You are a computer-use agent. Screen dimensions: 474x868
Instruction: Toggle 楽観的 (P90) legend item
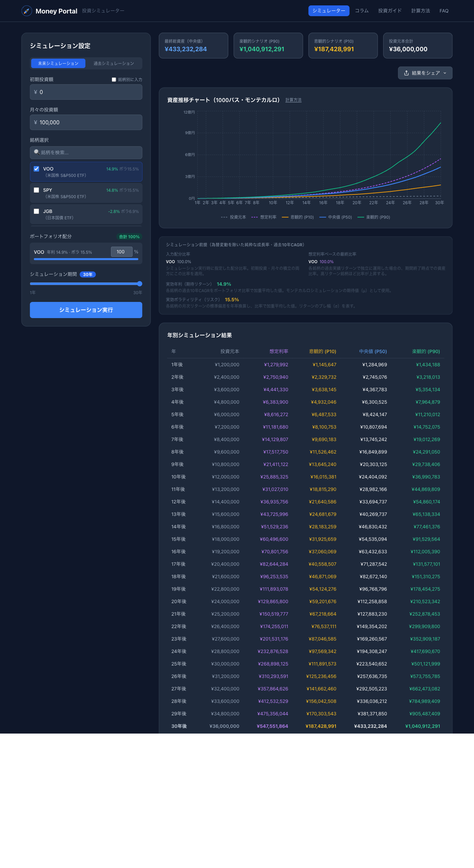374,217
